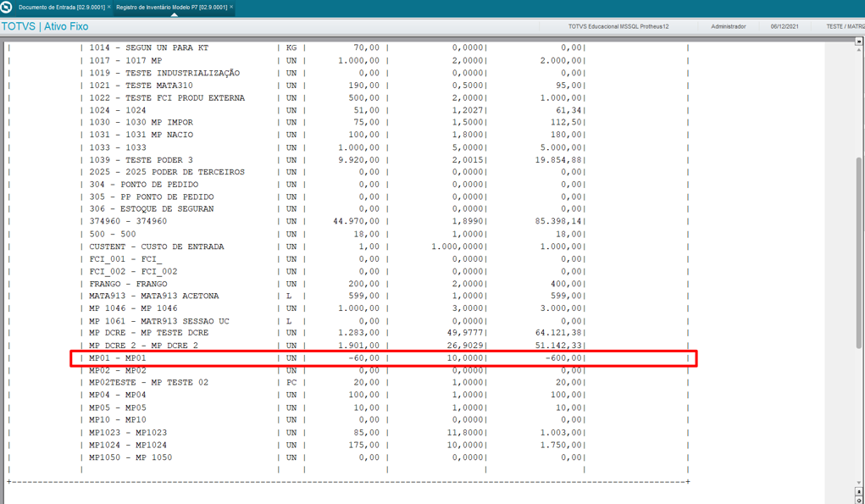The image size is (865, 504).
Task: Click the circle button under the scrollbar
Action: pos(858,500)
